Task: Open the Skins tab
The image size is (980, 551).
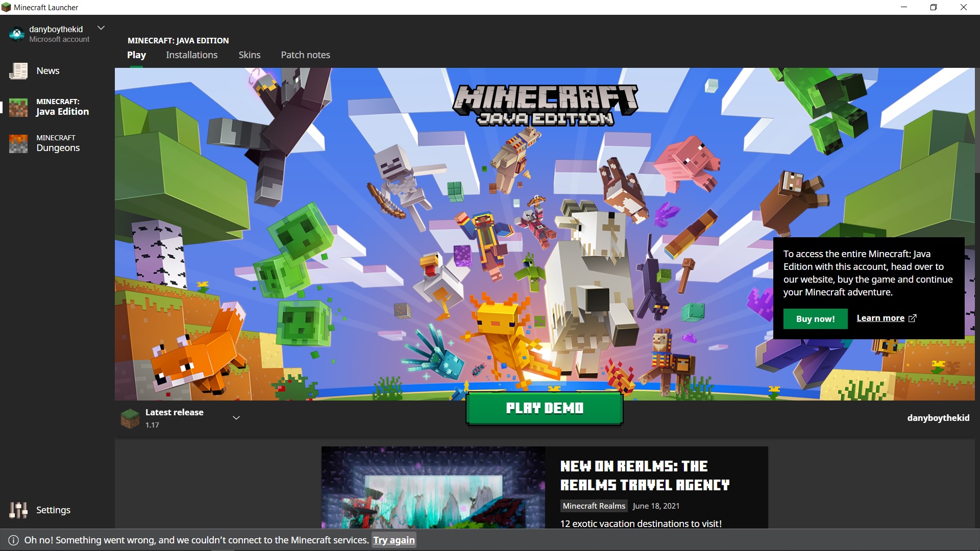Action: (249, 55)
